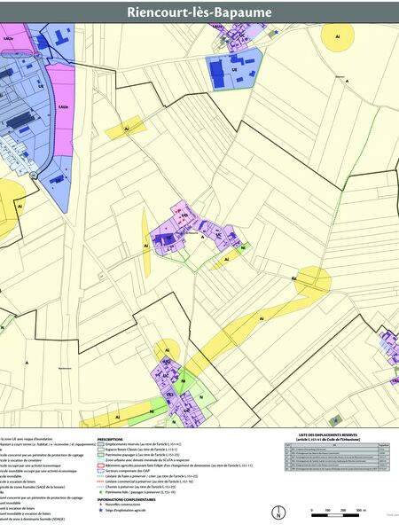
Task: Click the 'PRESCRIPTIONS' legend heading
Action: [110, 440]
